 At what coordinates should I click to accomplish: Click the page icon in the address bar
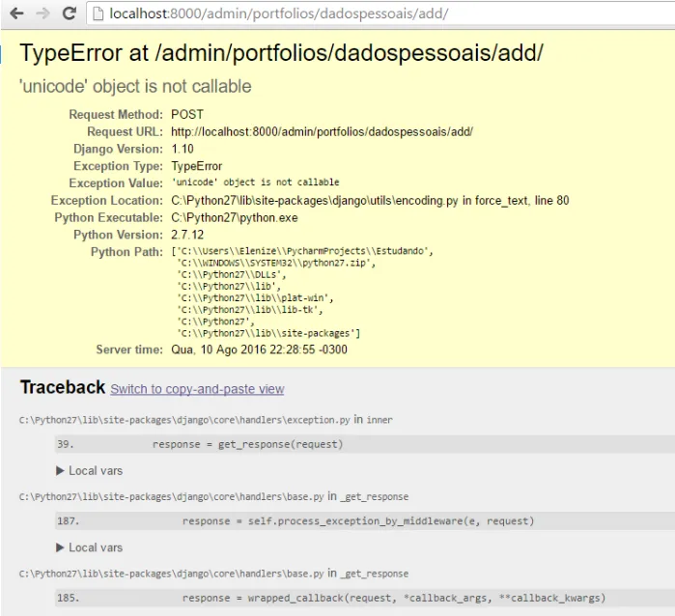[x=98, y=14]
